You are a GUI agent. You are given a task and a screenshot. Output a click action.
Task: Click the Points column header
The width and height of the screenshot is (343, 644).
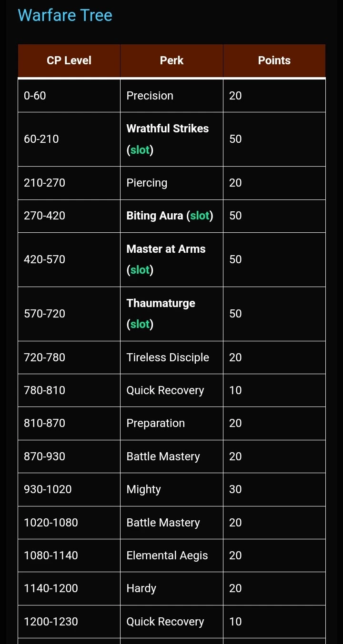click(274, 60)
